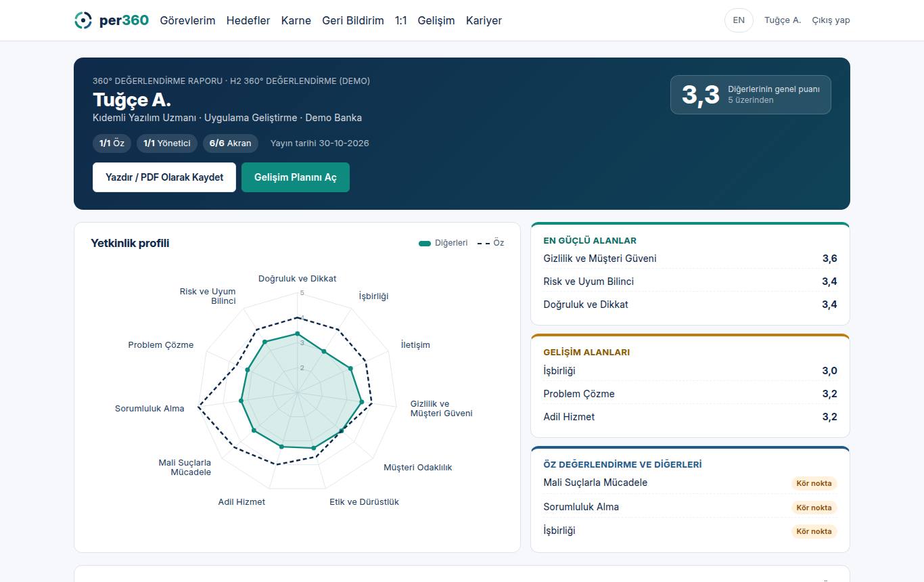
Task: Click the 1/1 Yönetici badge
Action: [x=167, y=143]
